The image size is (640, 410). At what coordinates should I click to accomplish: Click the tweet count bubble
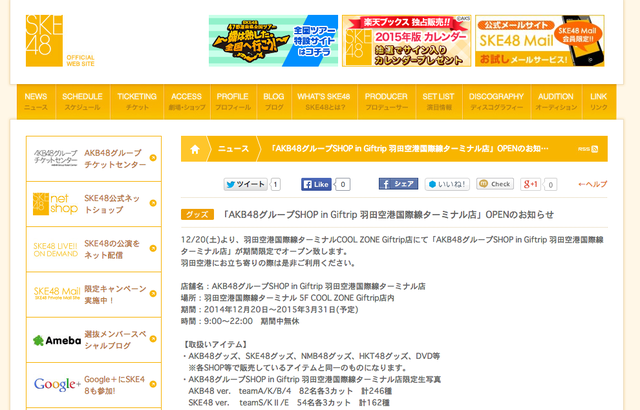pos(276,184)
